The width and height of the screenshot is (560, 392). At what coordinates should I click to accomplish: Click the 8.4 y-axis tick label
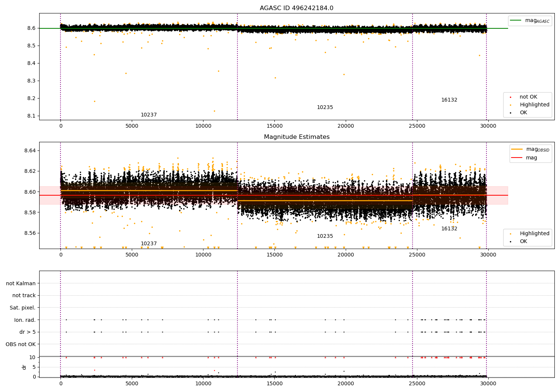tap(31, 63)
